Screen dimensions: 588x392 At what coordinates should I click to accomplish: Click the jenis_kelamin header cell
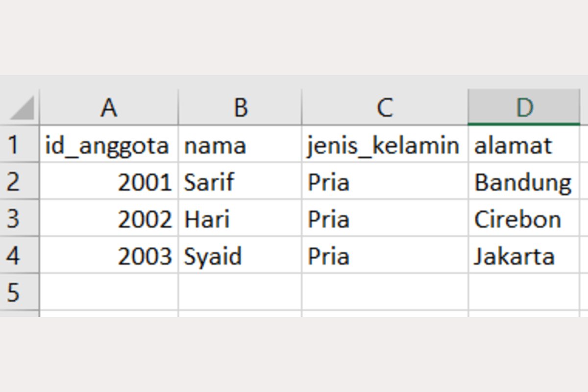(x=385, y=145)
